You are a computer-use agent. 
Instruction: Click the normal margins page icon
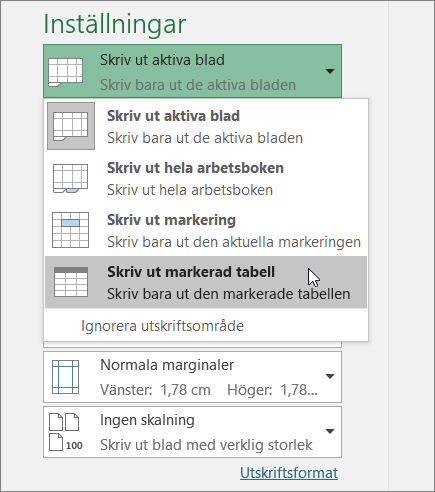point(66,377)
